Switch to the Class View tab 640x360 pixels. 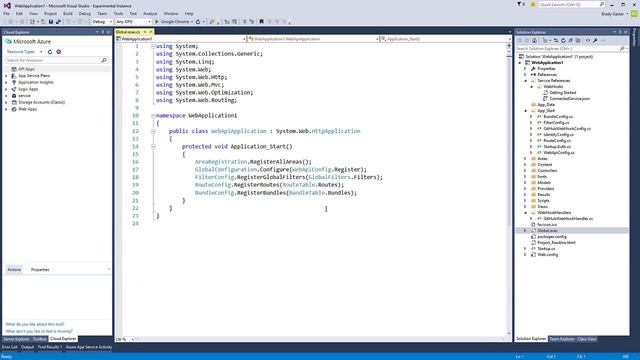pyautogui.click(x=587, y=339)
